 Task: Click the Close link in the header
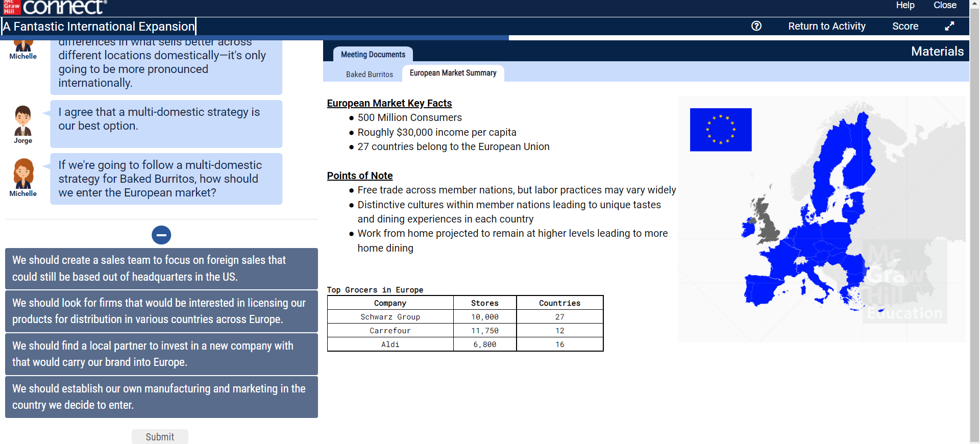coord(945,5)
